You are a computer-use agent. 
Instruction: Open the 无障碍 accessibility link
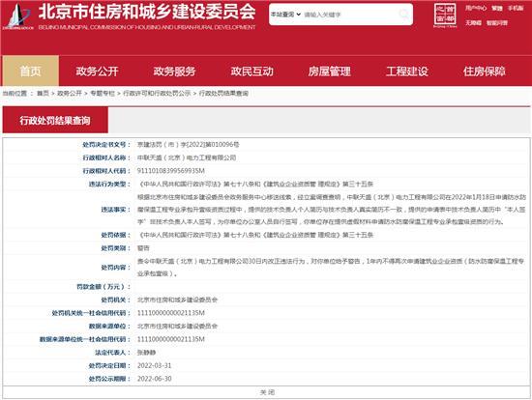[473, 23]
